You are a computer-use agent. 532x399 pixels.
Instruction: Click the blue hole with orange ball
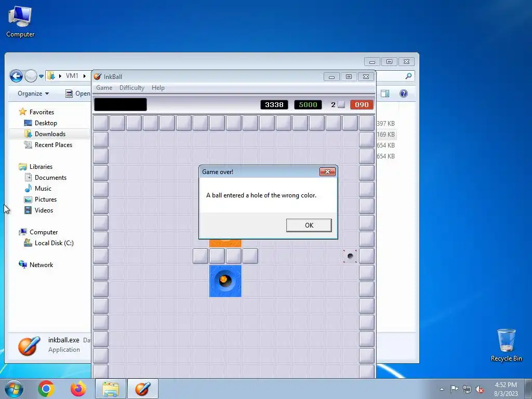(x=225, y=281)
